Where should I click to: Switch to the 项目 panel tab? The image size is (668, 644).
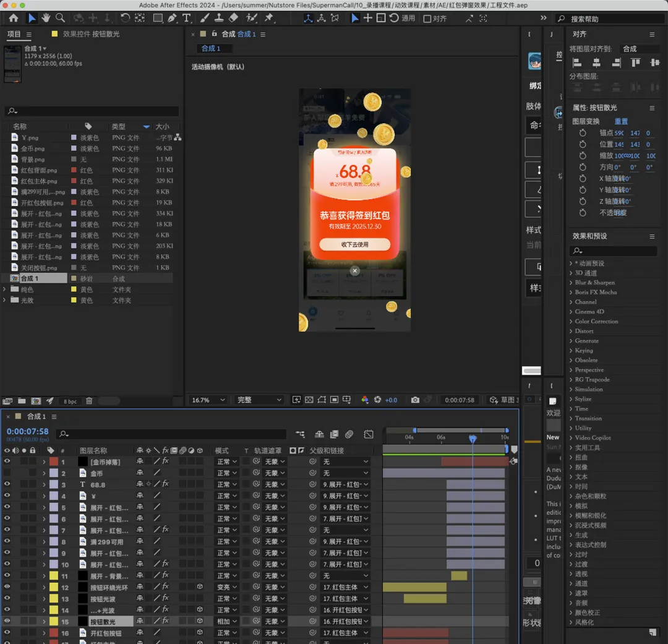click(14, 34)
